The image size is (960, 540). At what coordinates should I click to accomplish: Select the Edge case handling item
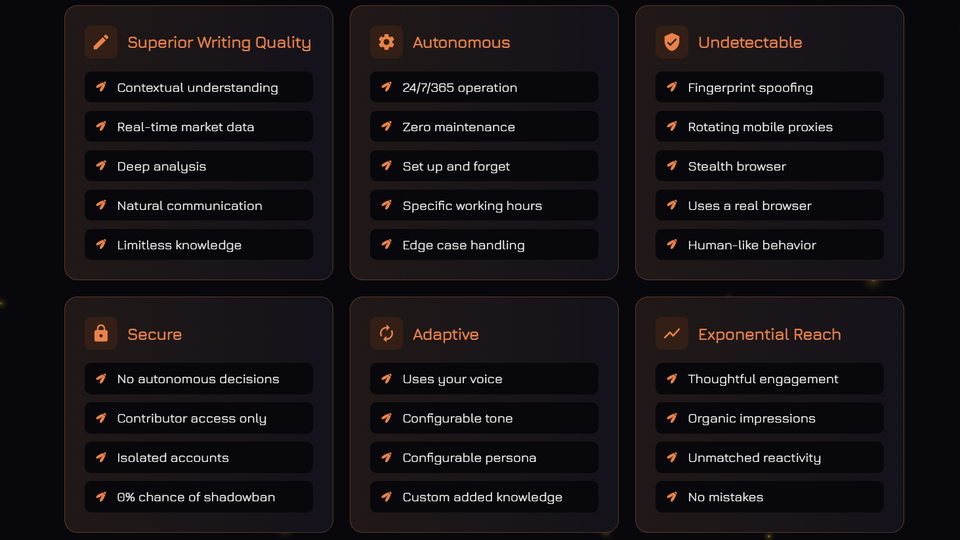[x=484, y=245]
